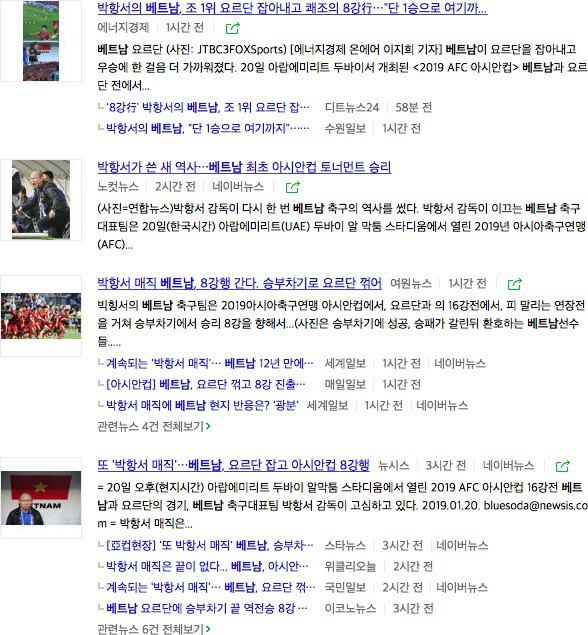Click thumbnail of coach shouting on sideline
The height and width of the screenshot is (635, 588).
(41, 200)
